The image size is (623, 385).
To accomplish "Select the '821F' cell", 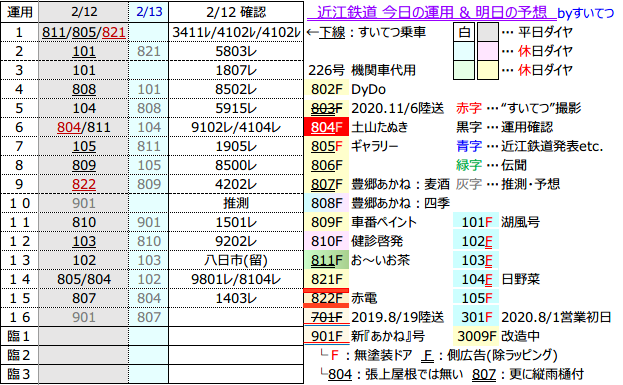I will point(327,279).
